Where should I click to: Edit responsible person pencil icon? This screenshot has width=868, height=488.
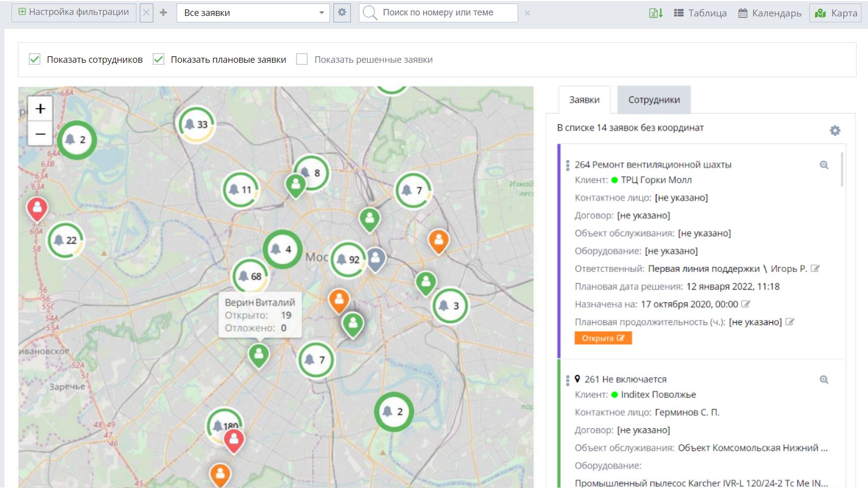[815, 268]
